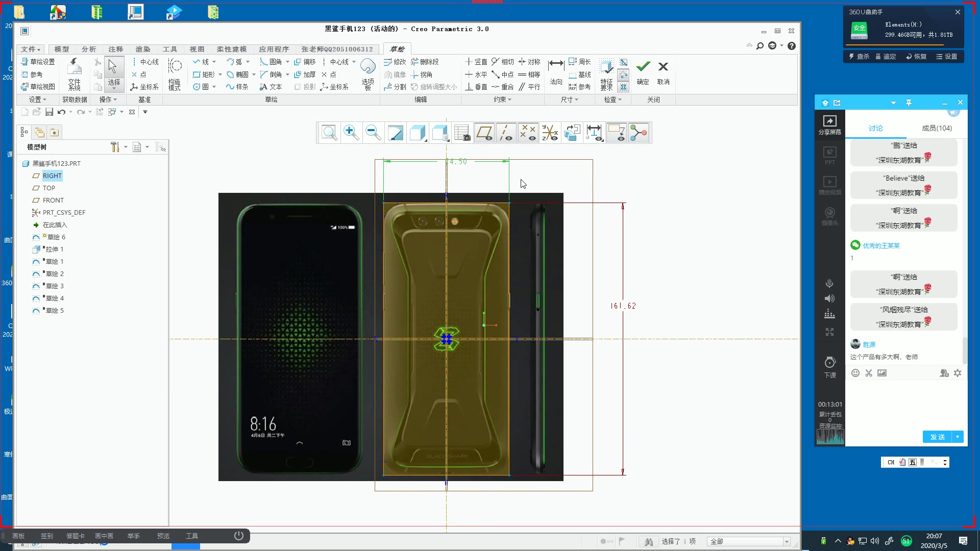Click the Refit zoom icon
The height and width of the screenshot is (551, 980).
[329, 133]
